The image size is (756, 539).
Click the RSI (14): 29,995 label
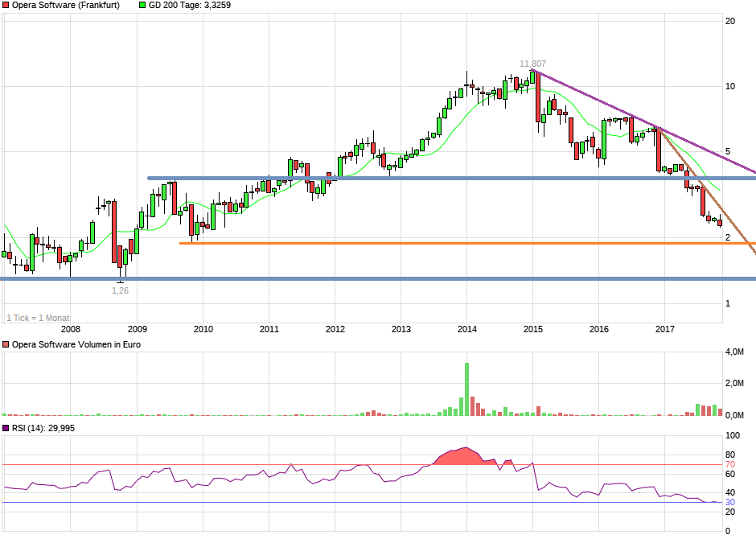(43, 428)
